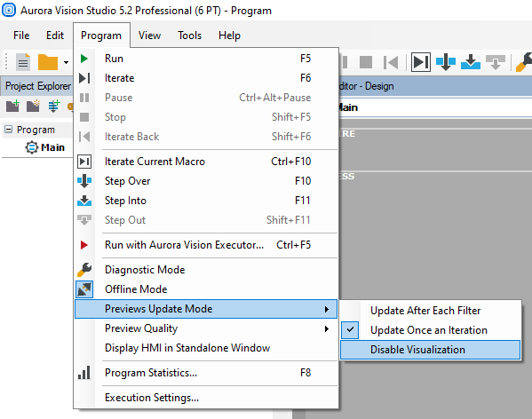532x419 pixels.
Task: Choose Disable Visualization in submenu
Action: click(x=430, y=350)
